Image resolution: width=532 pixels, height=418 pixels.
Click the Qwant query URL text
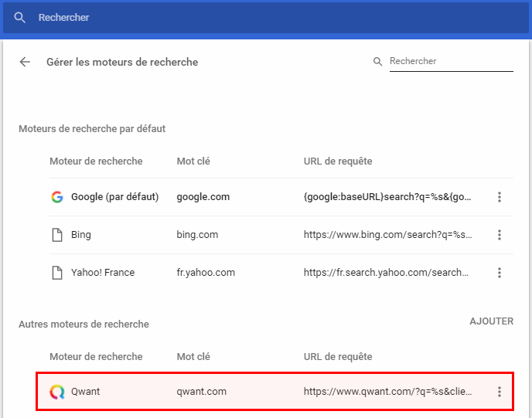pos(387,392)
